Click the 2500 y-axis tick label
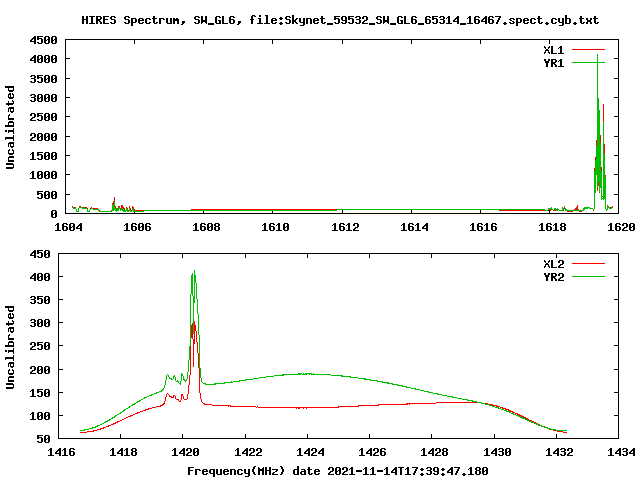The image size is (640, 480). 43,118
